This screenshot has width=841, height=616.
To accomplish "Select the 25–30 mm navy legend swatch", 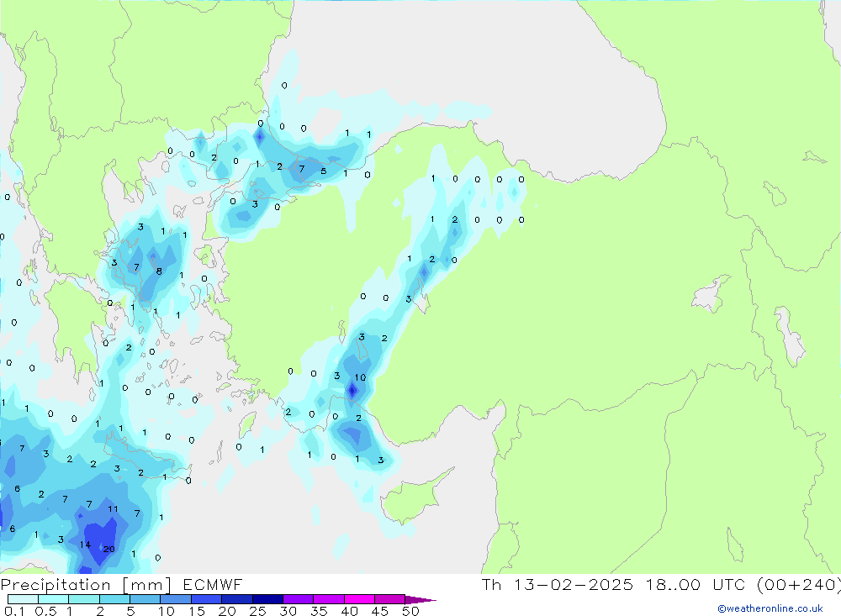I will [267, 599].
